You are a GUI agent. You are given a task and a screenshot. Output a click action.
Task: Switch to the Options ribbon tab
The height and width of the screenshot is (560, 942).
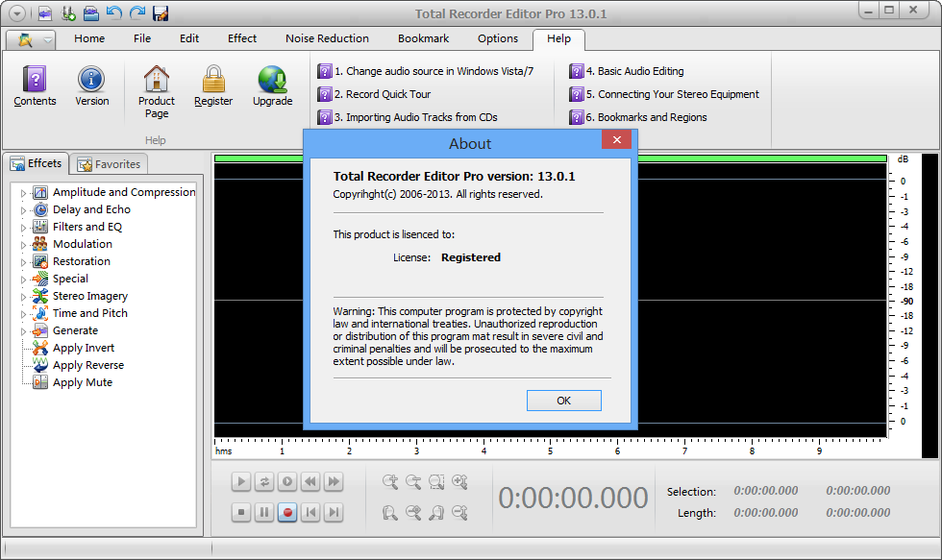(498, 38)
